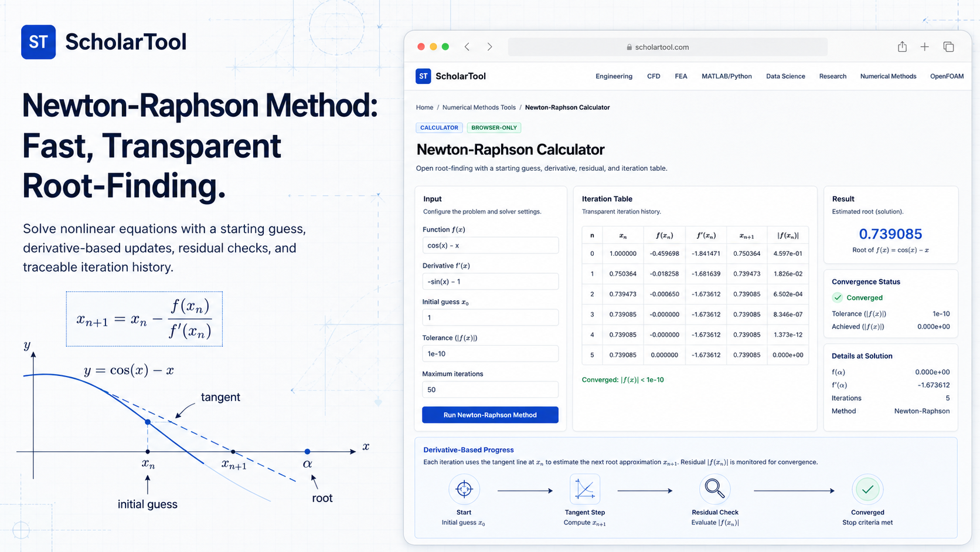
Task: Select result root value 0.739085
Action: pos(890,234)
